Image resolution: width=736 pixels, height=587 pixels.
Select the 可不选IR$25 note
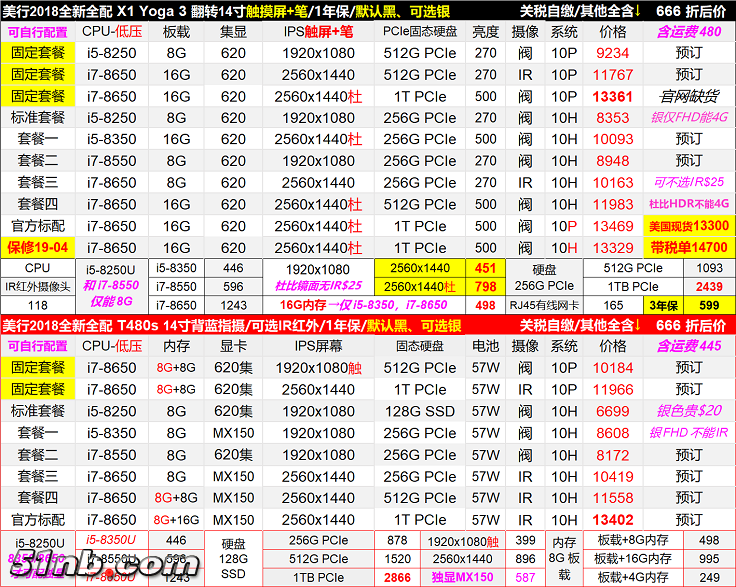click(x=688, y=183)
